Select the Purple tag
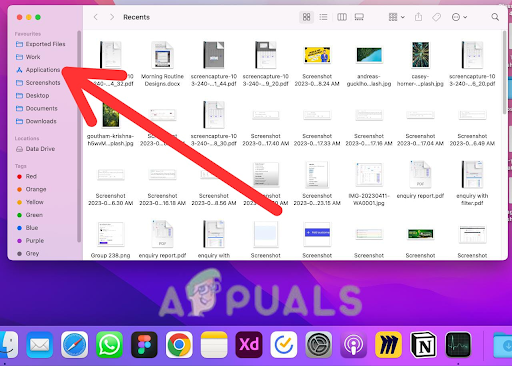The height and width of the screenshot is (366, 512). 30,241
